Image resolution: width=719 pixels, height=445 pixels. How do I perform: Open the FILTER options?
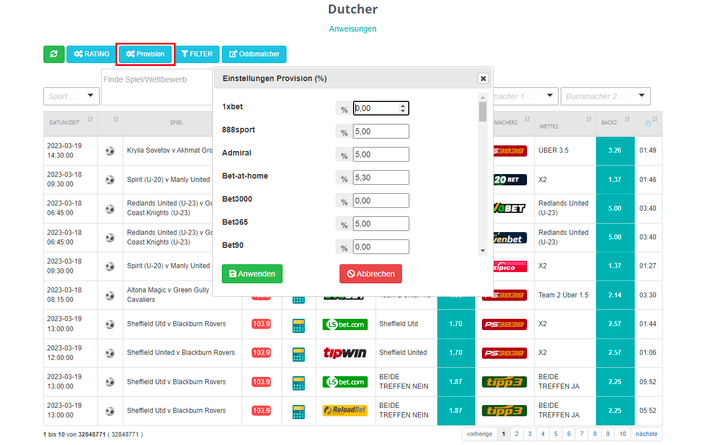197,54
